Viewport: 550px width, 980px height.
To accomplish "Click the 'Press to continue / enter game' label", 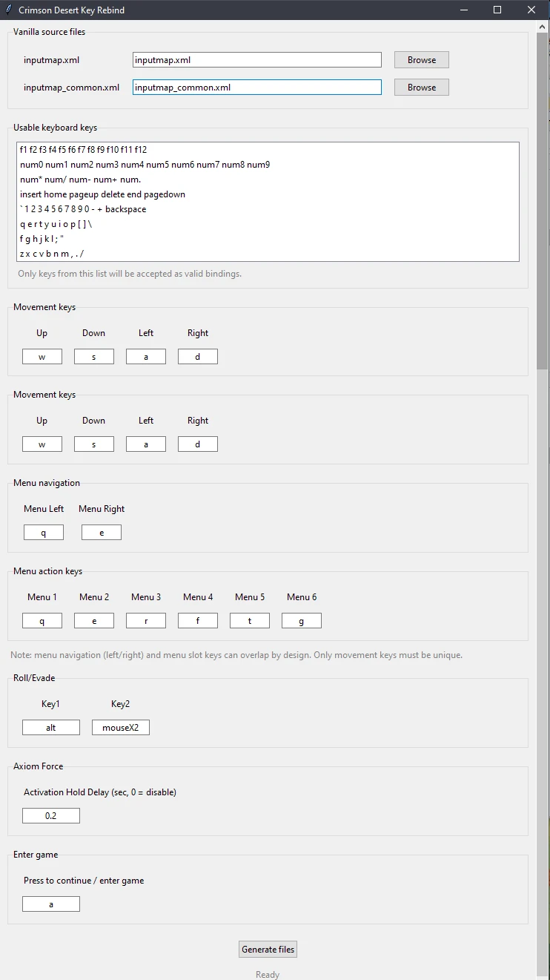I will pyautogui.click(x=84, y=881).
